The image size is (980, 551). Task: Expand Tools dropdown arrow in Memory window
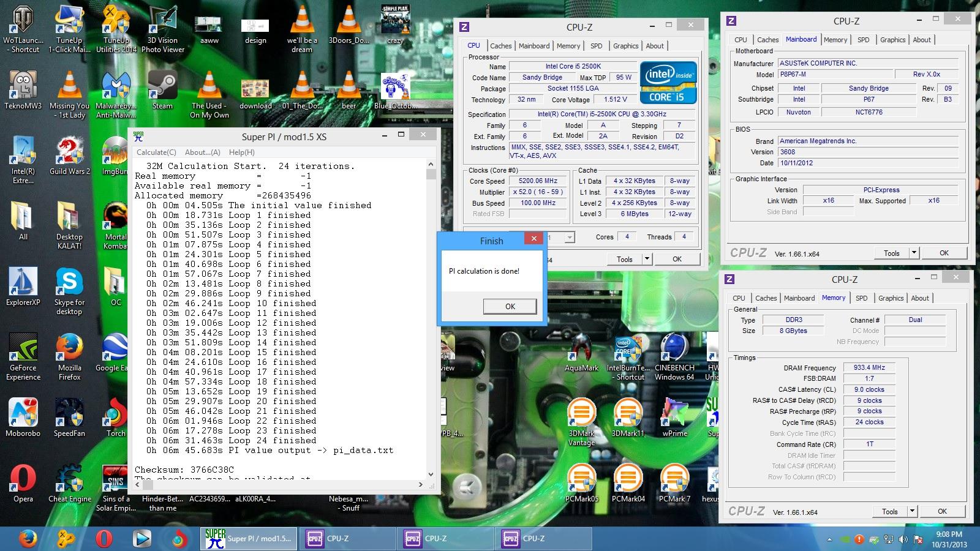point(912,511)
